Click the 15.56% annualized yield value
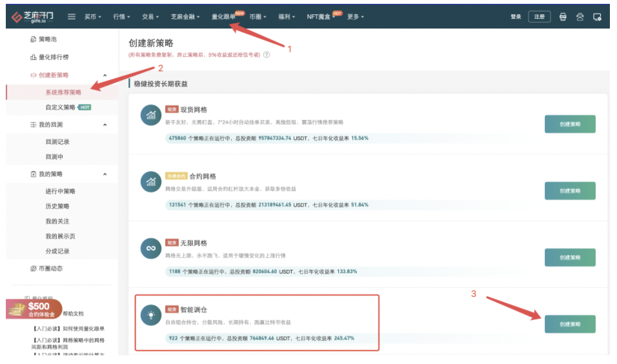617x364 pixels. [x=359, y=138]
